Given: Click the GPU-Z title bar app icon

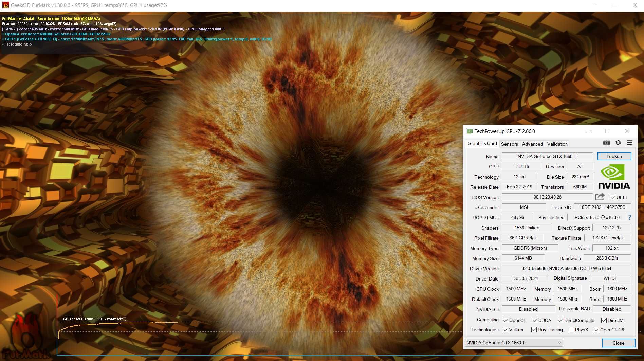Looking at the screenshot, I should point(470,131).
